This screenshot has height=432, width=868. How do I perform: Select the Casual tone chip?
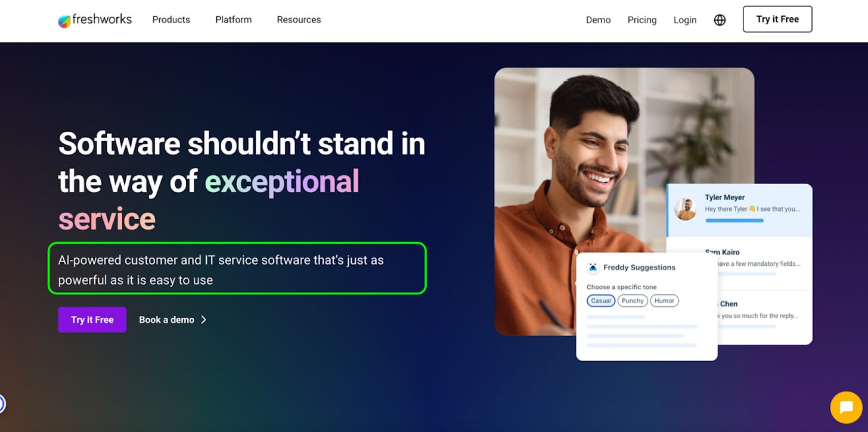(601, 301)
